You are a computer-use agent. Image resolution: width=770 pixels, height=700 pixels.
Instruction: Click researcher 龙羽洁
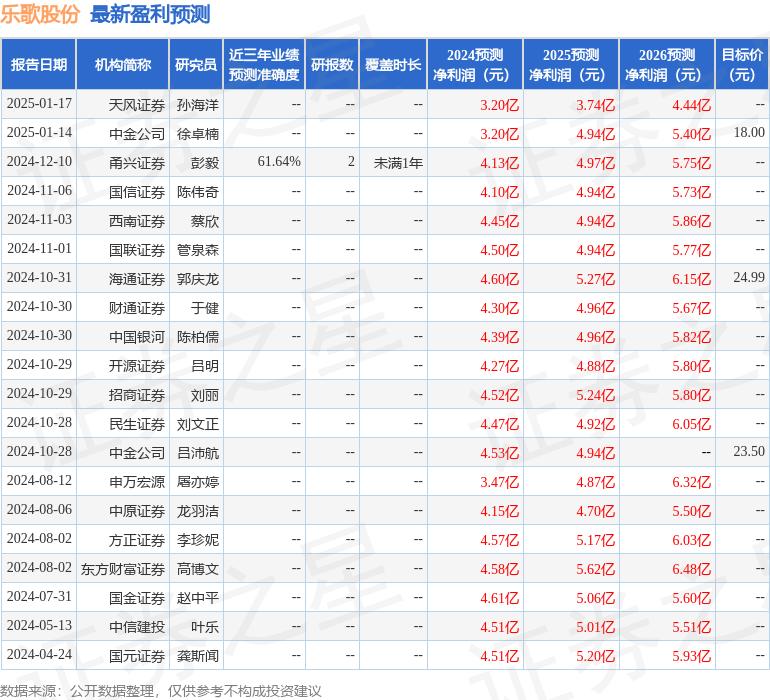coord(197,511)
